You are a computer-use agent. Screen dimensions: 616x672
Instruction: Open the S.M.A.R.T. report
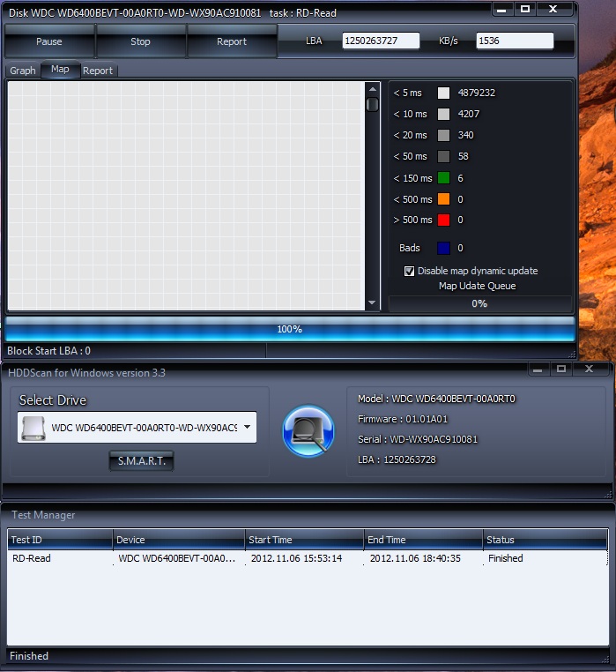(141, 461)
